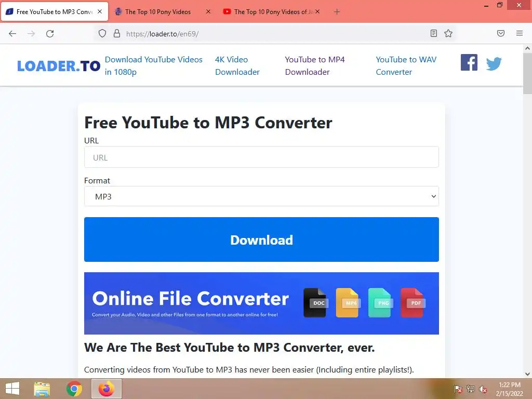Click the browser forward arrow

[31, 34]
